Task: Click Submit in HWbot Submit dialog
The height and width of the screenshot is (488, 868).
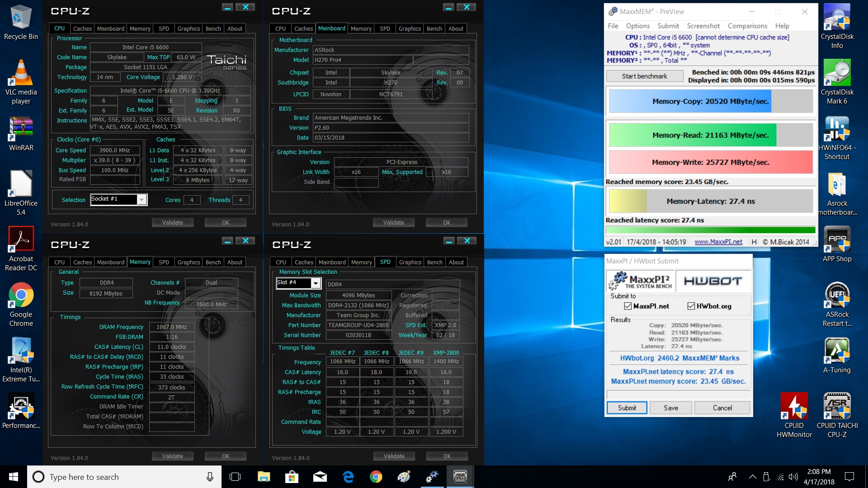Action: 627,408
